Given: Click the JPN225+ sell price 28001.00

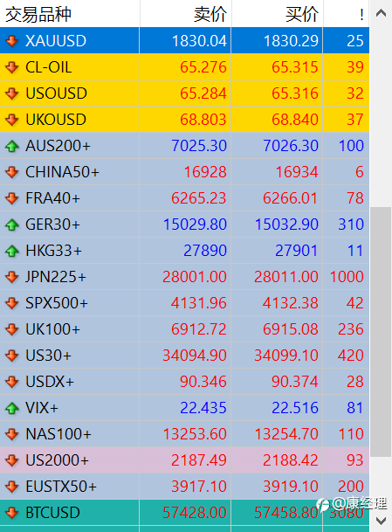Looking at the screenshot, I should (x=195, y=277).
